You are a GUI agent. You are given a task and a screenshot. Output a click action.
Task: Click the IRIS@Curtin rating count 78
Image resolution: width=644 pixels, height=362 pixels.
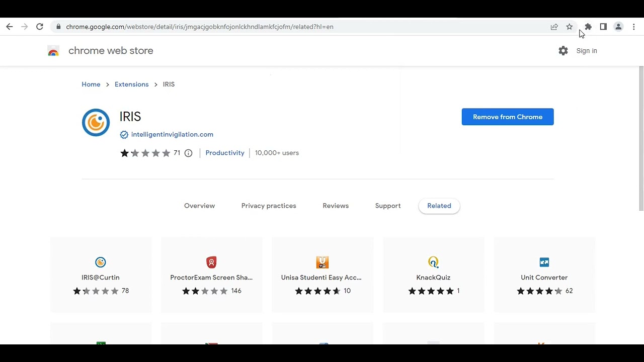[x=125, y=291]
